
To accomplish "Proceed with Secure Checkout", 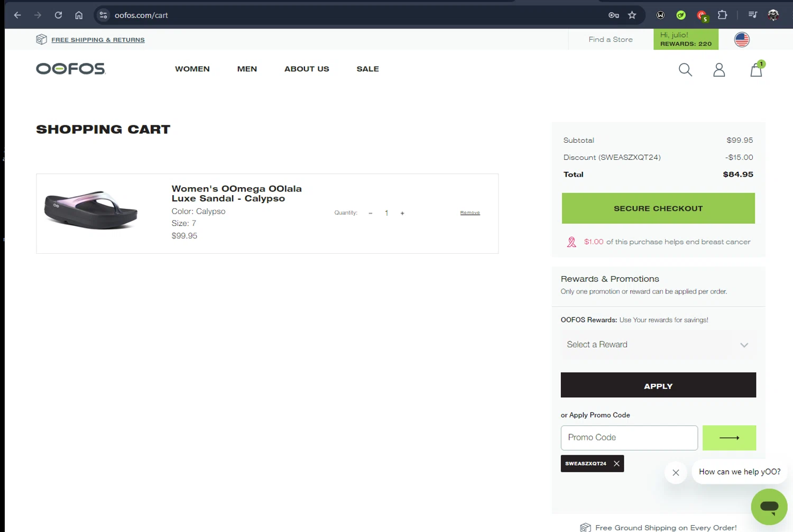I will [x=658, y=208].
